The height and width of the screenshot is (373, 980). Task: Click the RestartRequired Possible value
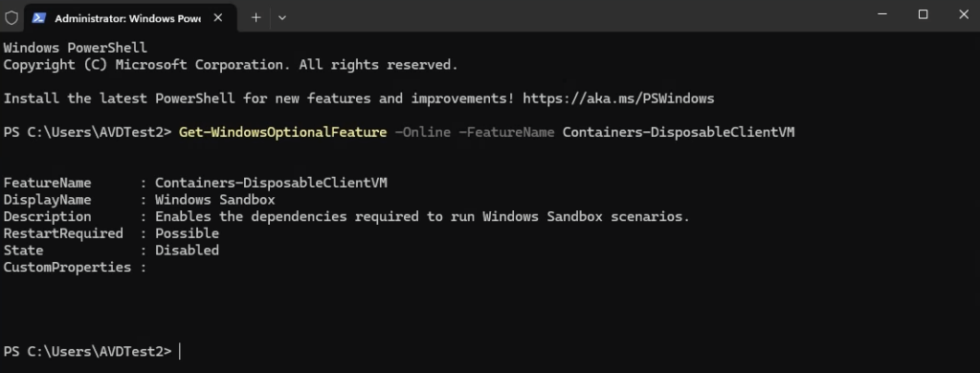point(187,233)
